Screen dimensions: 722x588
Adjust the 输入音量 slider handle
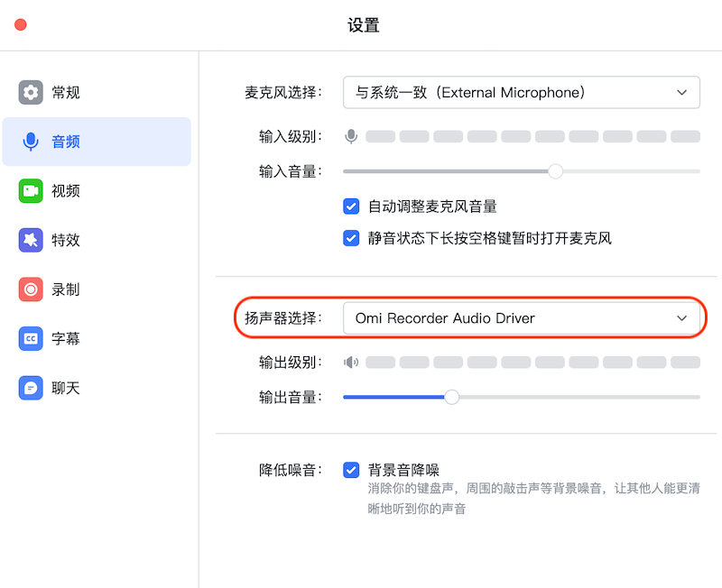tap(555, 170)
